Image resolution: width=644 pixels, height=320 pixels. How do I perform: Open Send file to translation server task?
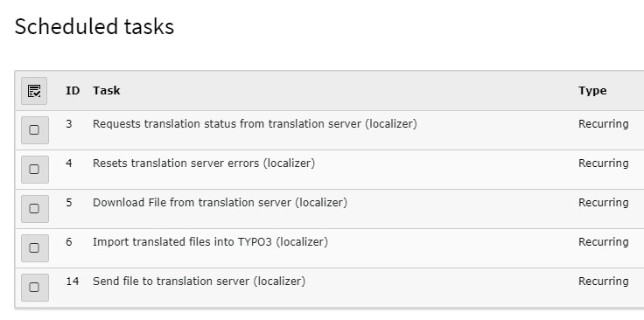199,282
